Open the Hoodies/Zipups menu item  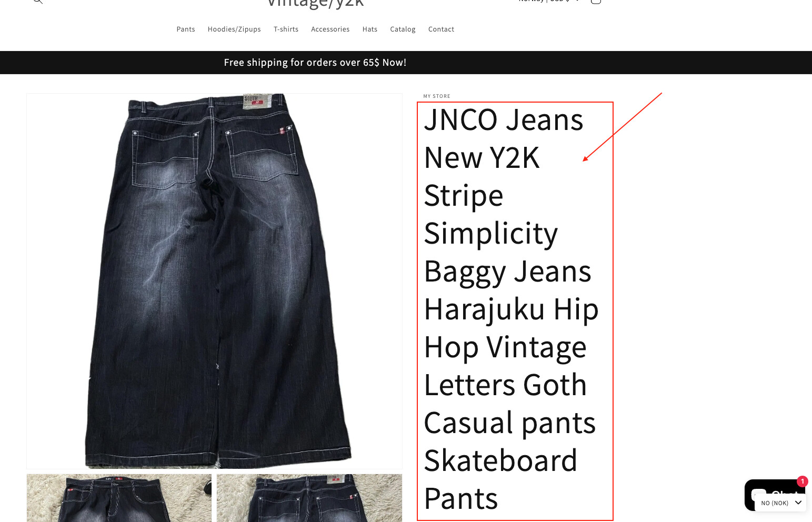pyautogui.click(x=234, y=29)
